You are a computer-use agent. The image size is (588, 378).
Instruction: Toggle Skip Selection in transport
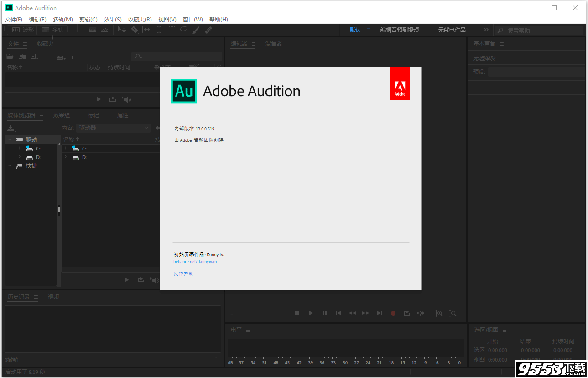pos(421,313)
